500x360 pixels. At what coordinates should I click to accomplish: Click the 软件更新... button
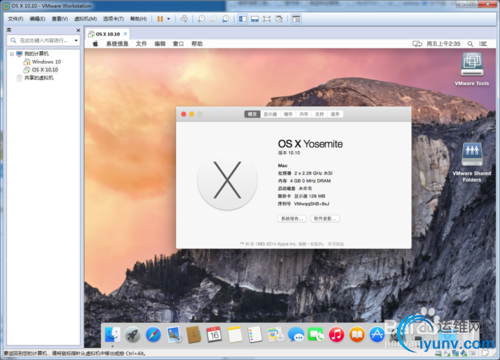pos(325,219)
